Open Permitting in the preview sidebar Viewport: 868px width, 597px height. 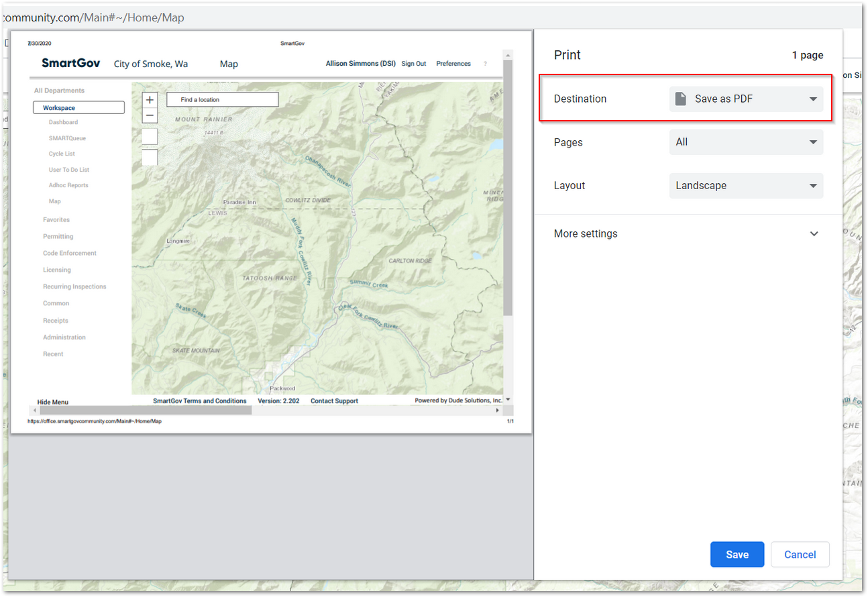pos(58,237)
